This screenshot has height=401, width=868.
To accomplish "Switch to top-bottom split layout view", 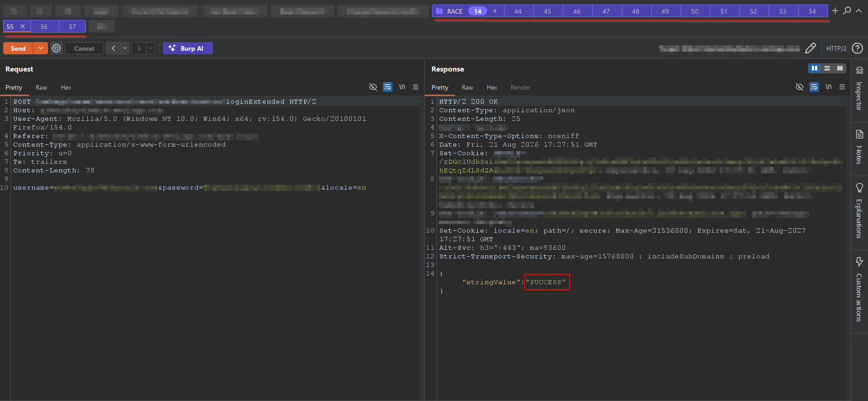I will [827, 68].
